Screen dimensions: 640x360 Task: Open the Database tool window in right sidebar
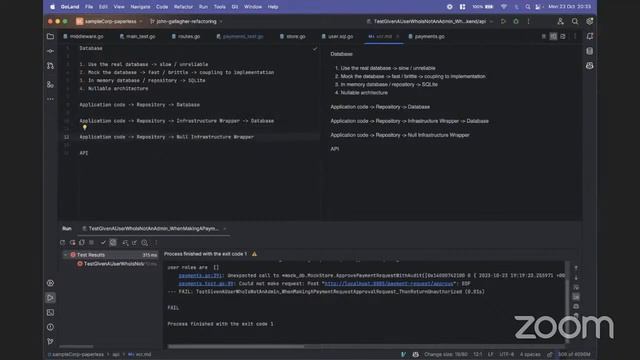pyautogui.click(x=590, y=51)
